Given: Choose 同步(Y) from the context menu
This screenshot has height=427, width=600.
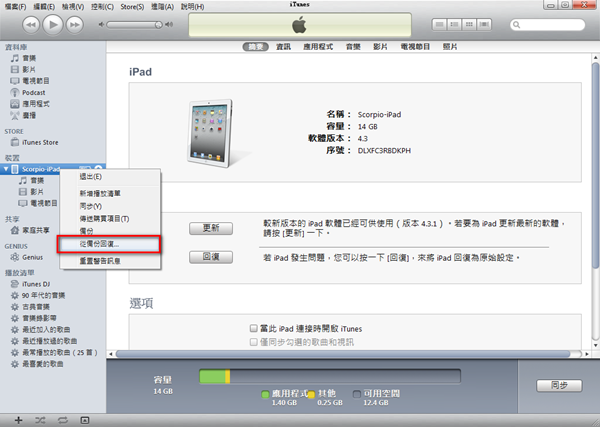Looking at the screenshot, I should (x=110, y=206).
